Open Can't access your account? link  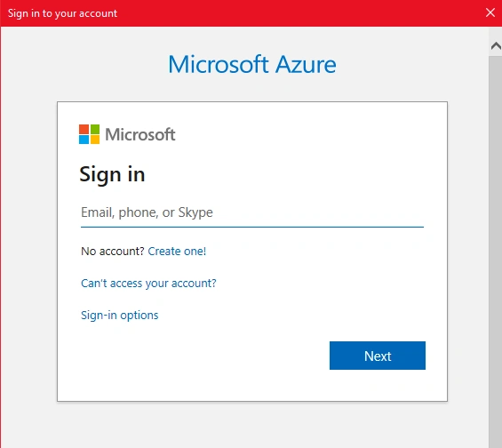point(148,283)
